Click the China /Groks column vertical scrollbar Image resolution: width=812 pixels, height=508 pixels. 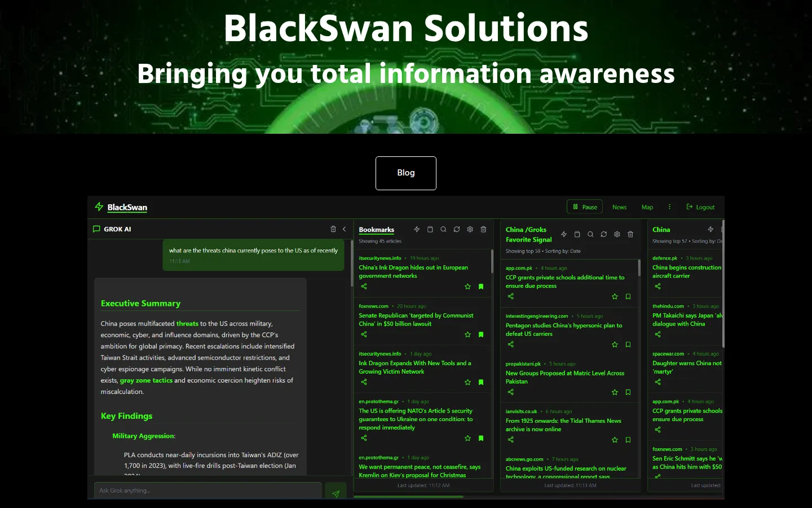[639, 268]
